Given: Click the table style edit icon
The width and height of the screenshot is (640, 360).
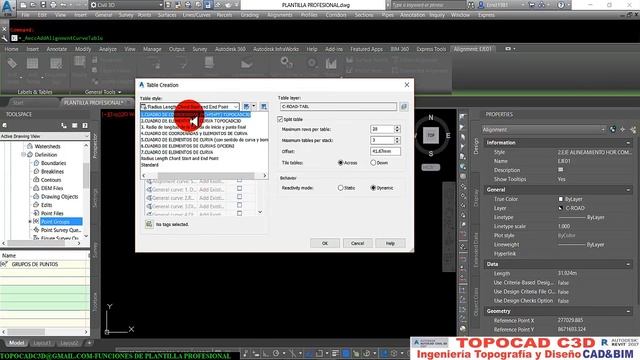Looking at the screenshot, I should (246, 107).
